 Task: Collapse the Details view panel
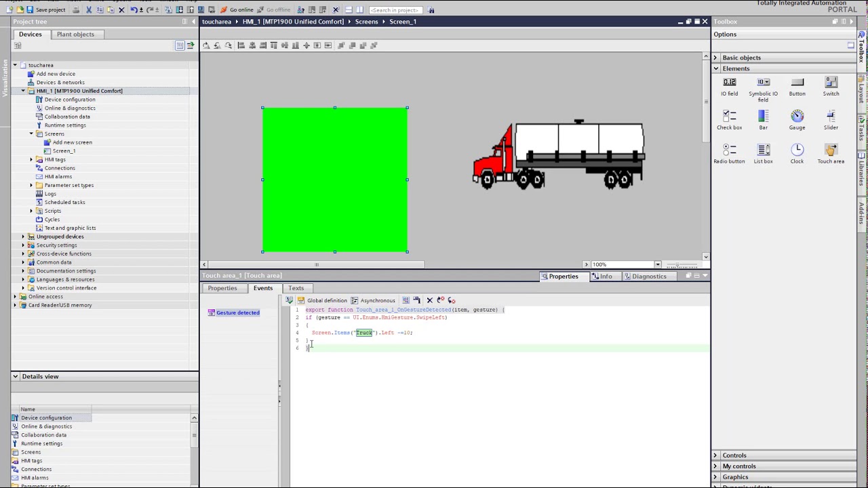[x=15, y=376]
